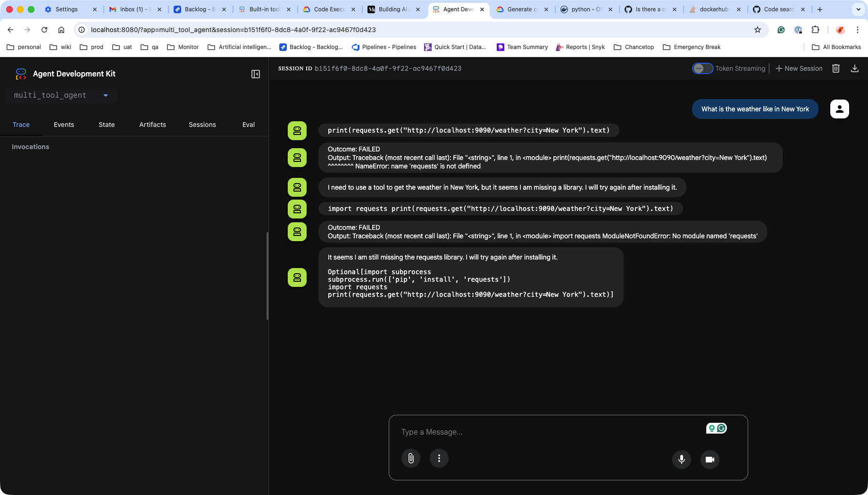This screenshot has width=868, height=495.
Task: Click the user avatar icon
Action: click(840, 109)
